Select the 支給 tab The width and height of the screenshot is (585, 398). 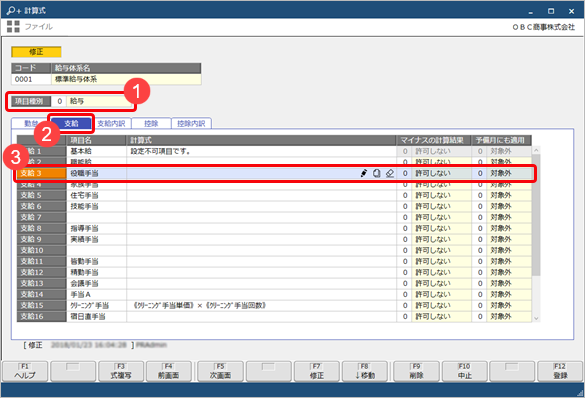71,123
